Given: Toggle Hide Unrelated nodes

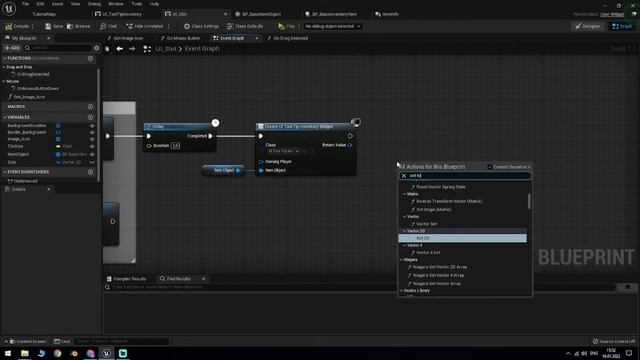Looking at the screenshot, I should click(x=144, y=26).
